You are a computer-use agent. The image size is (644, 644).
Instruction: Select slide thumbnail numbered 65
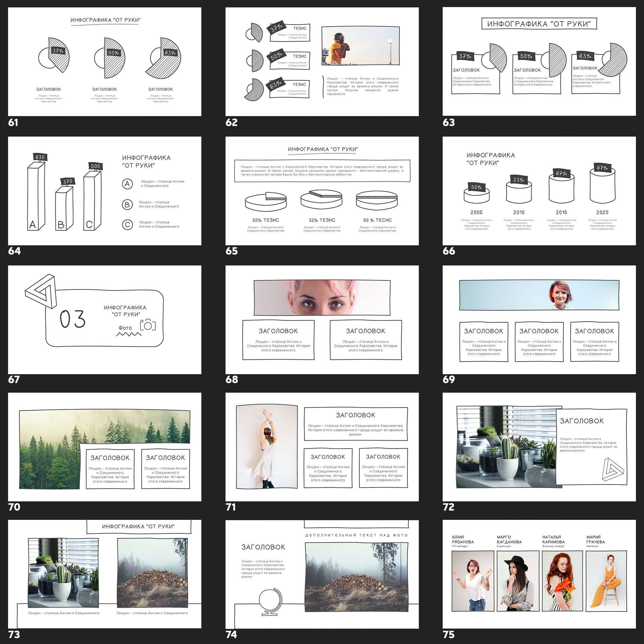[x=322, y=191]
